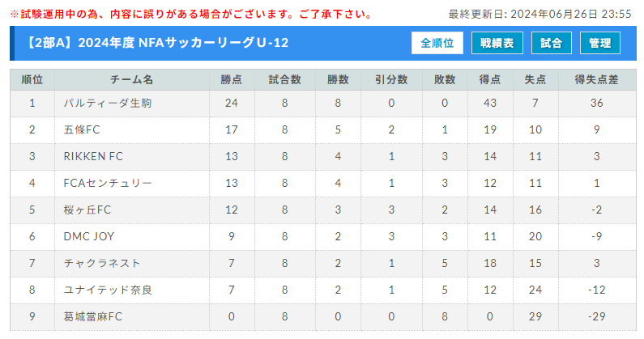The width and height of the screenshot is (644, 339).
Task: Select team 五條FC
Action: point(82,129)
